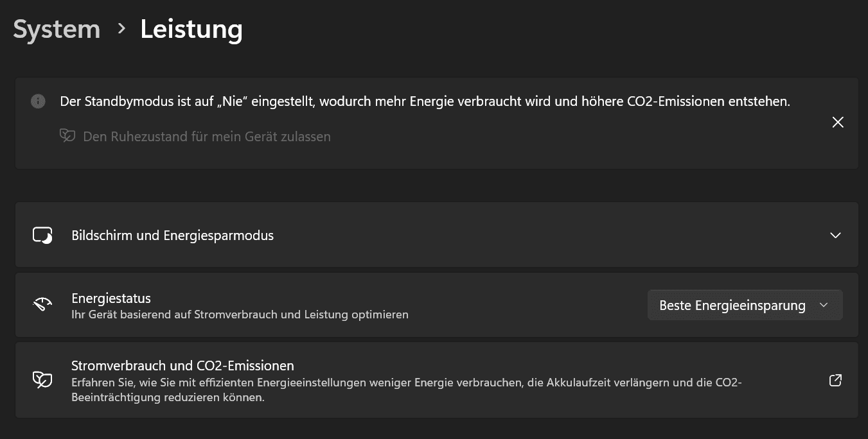Dismiss the Standbymodus notification banner
Image resolution: width=868 pixels, height=439 pixels.
coord(838,122)
